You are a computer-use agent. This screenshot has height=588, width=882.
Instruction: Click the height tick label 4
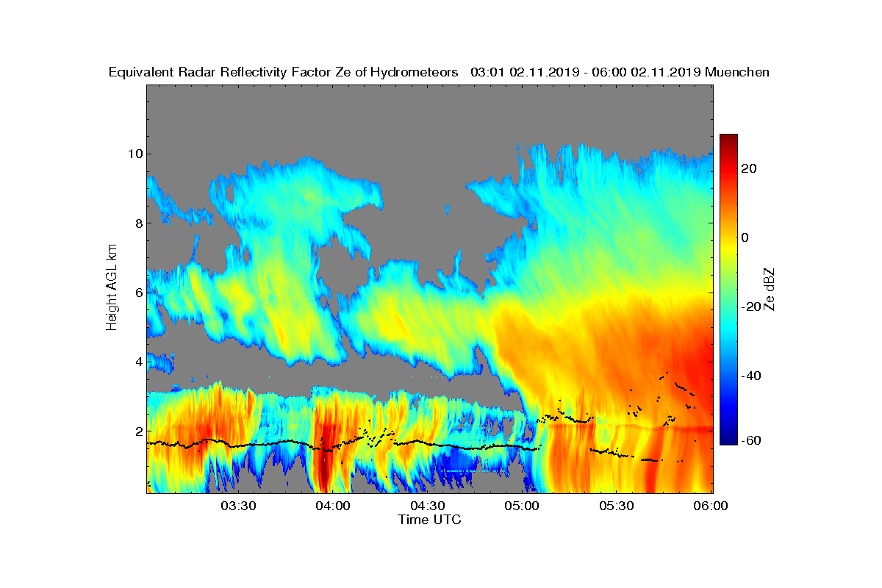138,362
